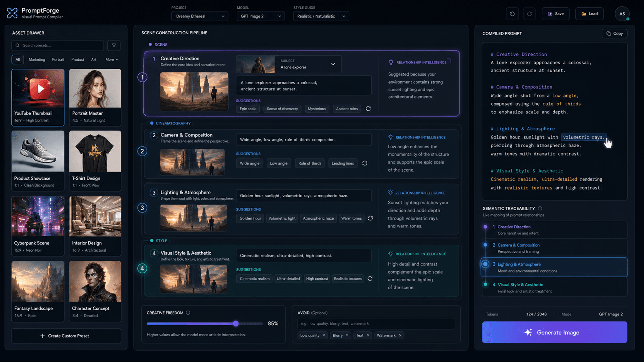Toggle the Epic scale suggestion chip
The width and height of the screenshot is (644, 362).
pos(248,109)
